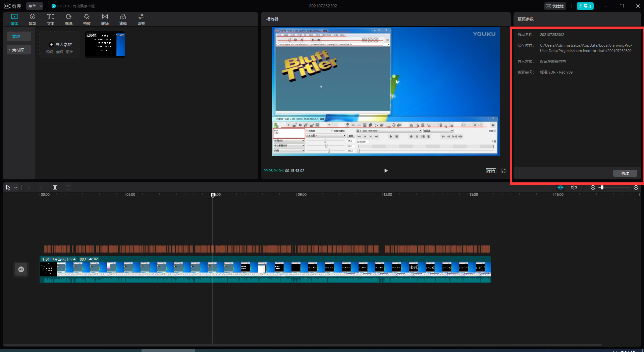The image size is (644, 352).
Task: Select the 本地 local media category
Action: click(x=18, y=36)
